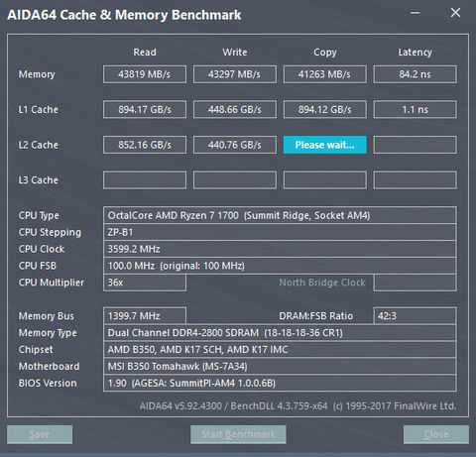The width and height of the screenshot is (476, 457).
Task: Select the Memory Copy value 41263 MB/s
Action: [324, 74]
